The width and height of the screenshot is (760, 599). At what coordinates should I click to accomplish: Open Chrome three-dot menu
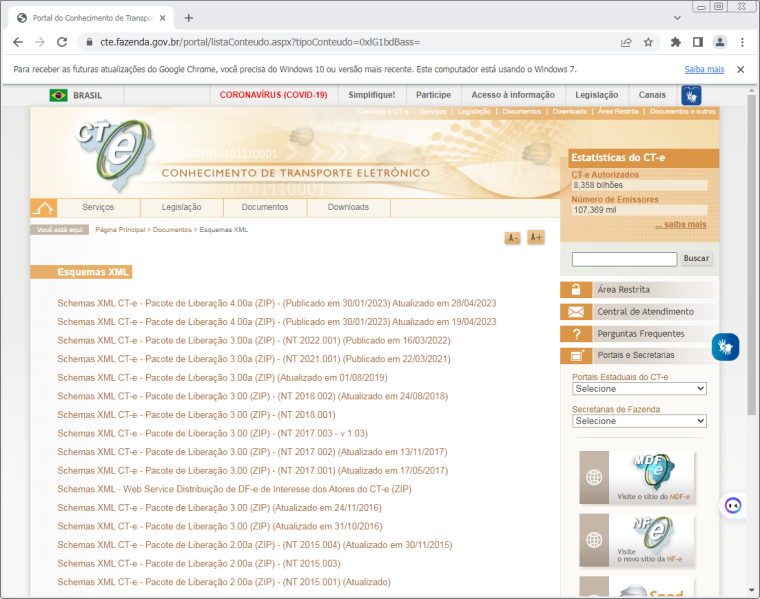pos(742,42)
